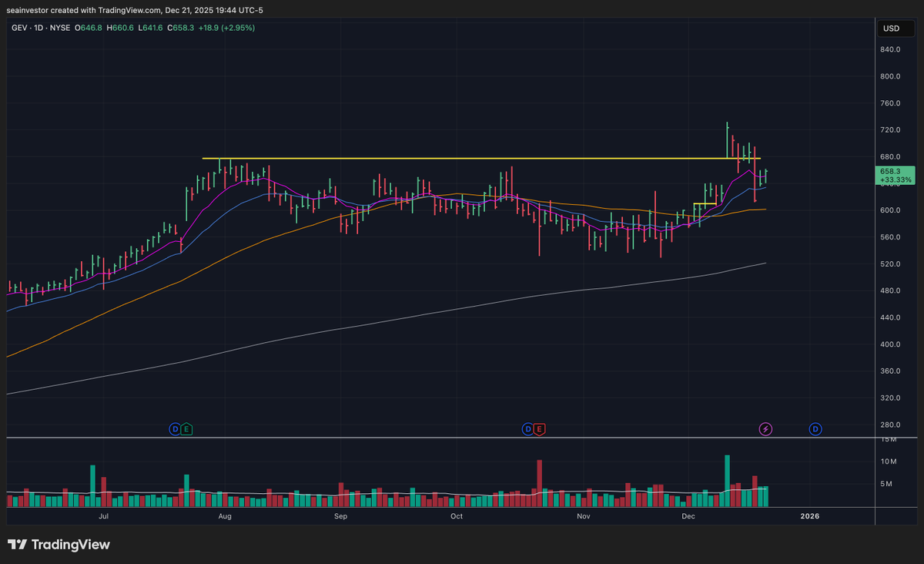
Task: Click the Dec label on time axis
Action: [x=688, y=516]
